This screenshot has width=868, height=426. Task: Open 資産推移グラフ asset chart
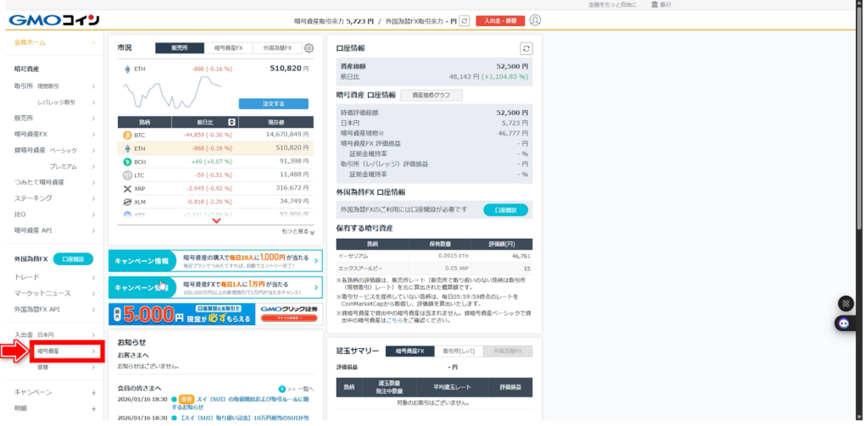431,95
